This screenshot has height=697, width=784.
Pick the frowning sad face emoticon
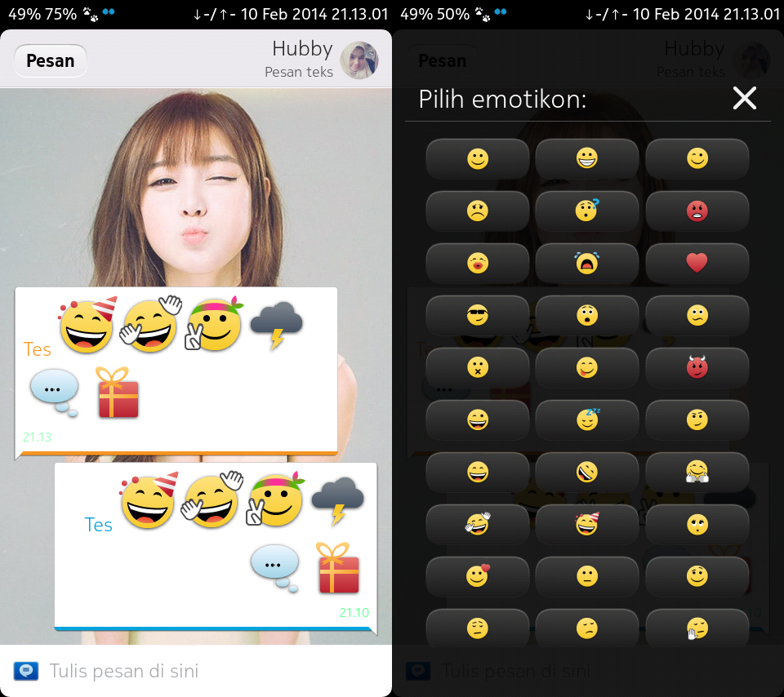(477, 211)
